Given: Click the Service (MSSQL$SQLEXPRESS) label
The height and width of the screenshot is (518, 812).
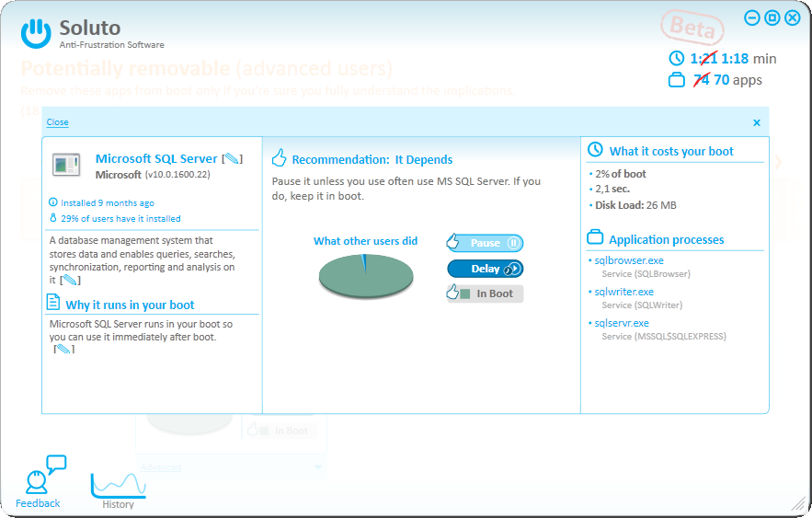Looking at the screenshot, I should (x=664, y=337).
